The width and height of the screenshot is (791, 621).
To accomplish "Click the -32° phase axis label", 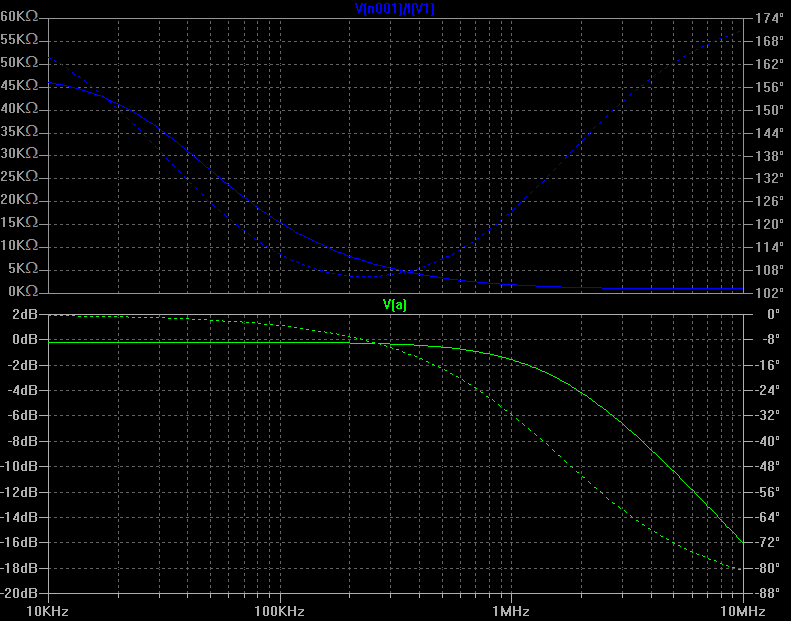I will [769, 415].
